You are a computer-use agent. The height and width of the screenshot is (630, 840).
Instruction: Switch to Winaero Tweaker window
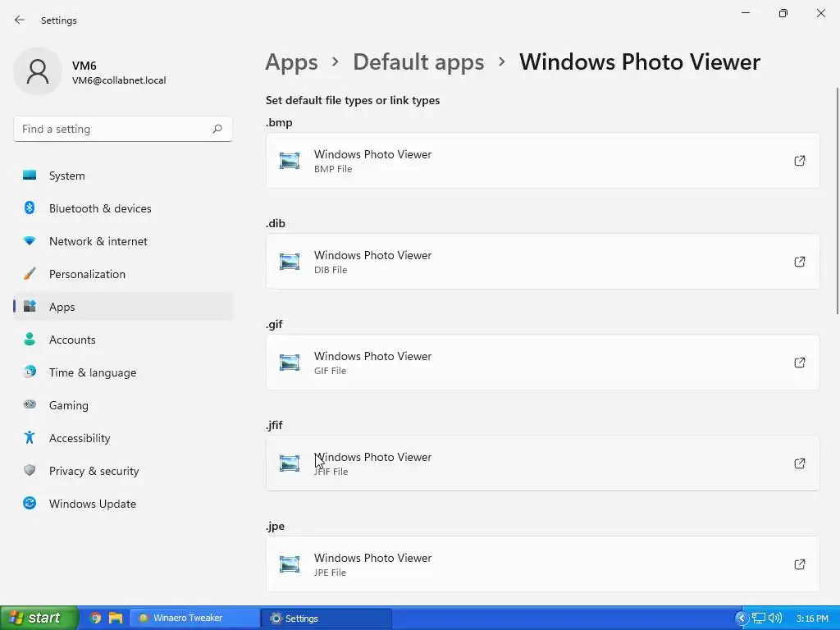coord(195,618)
